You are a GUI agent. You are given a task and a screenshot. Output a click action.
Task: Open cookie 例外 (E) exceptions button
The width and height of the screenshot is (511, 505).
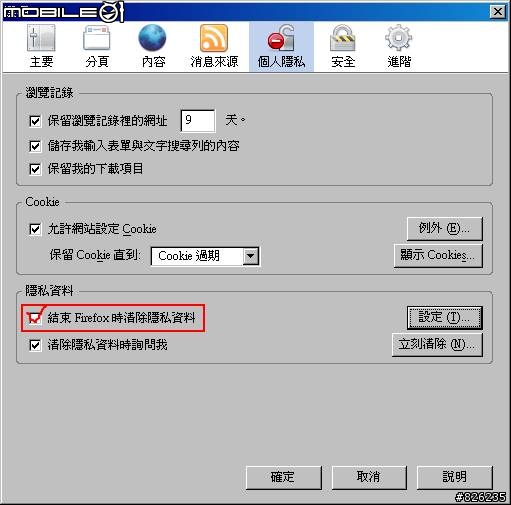(445, 229)
